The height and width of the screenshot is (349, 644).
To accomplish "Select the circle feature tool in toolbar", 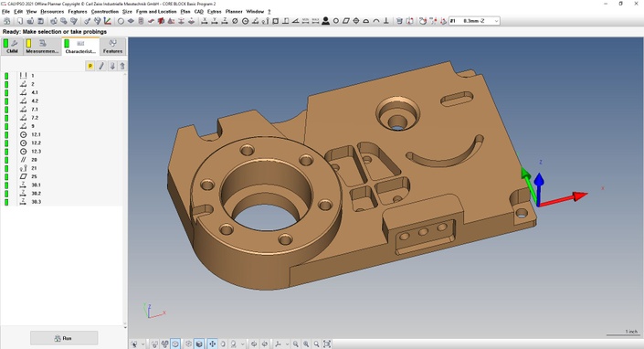I will click(x=121, y=21).
